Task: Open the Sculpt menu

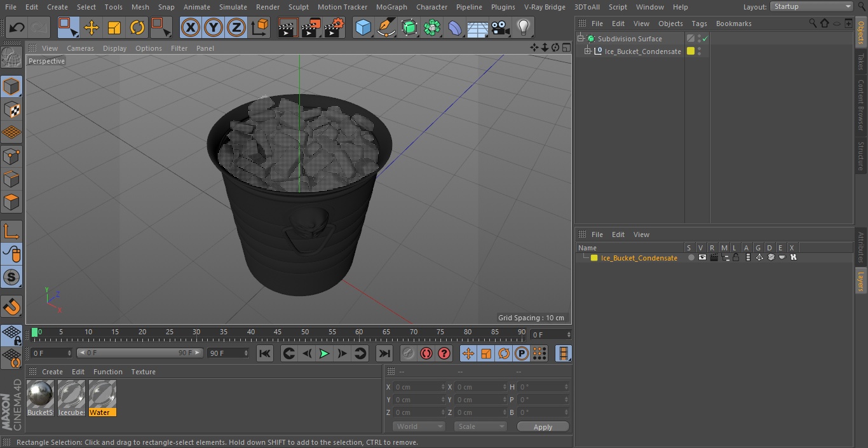Action: [298, 7]
